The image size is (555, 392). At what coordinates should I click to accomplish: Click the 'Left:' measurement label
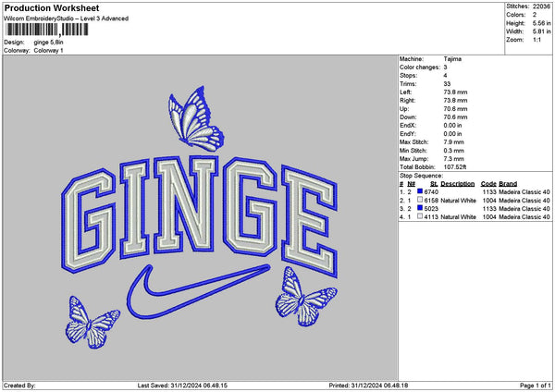(x=405, y=92)
